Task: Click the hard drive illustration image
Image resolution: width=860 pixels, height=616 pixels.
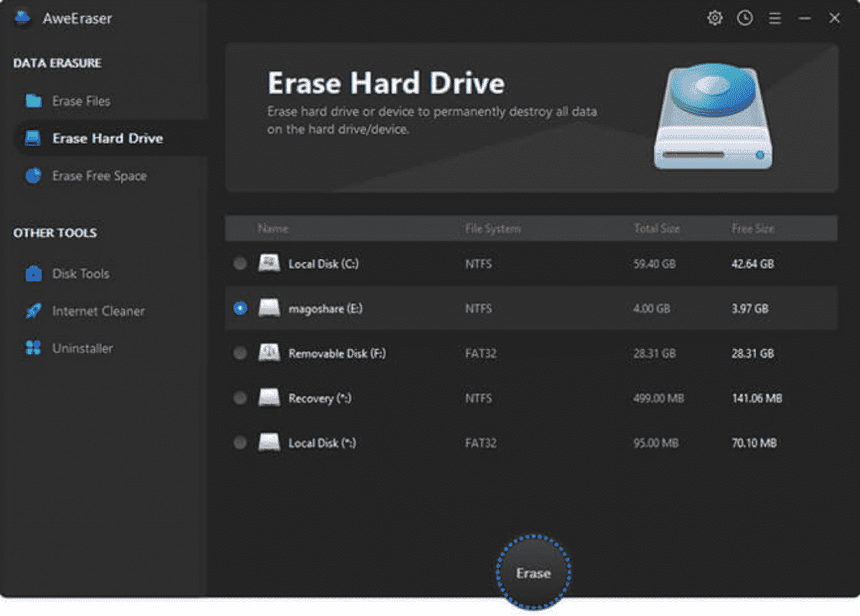Action: [713, 117]
